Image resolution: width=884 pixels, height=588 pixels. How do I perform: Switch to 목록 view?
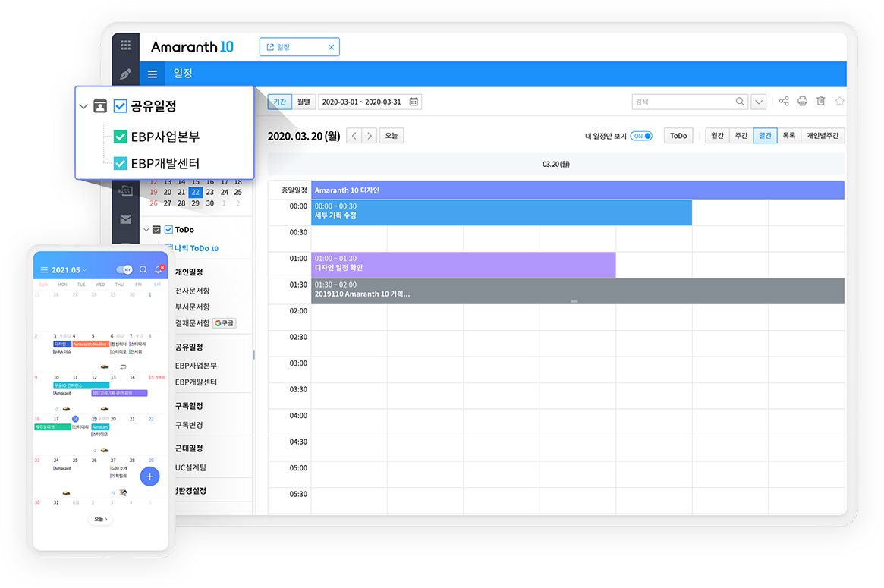pyautogui.click(x=788, y=136)
